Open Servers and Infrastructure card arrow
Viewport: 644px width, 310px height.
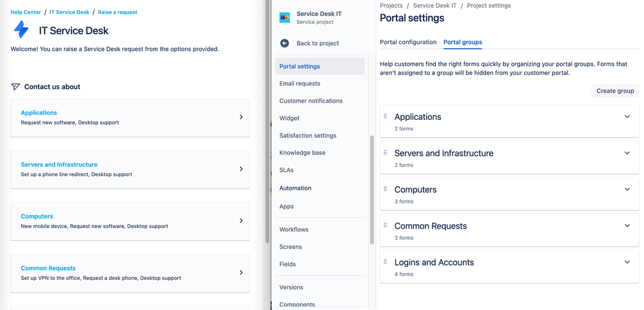pyautogui.click(x=241, y=169)
